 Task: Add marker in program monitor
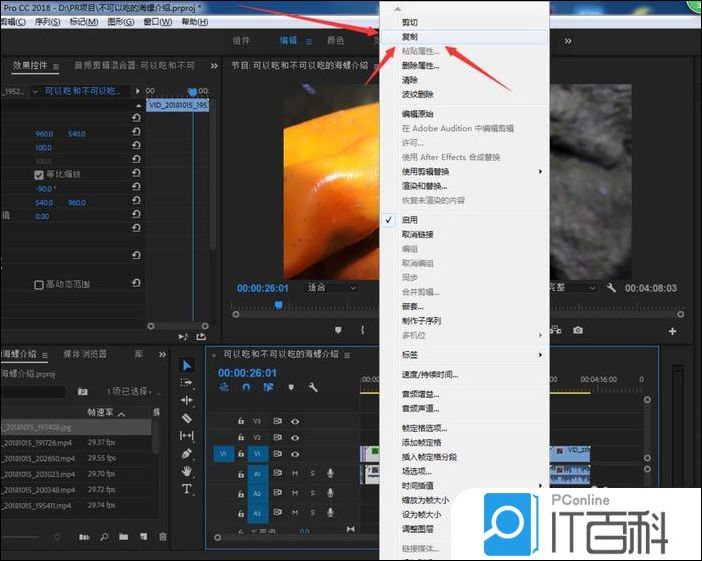pyautogui.click(x=338, y=330)
